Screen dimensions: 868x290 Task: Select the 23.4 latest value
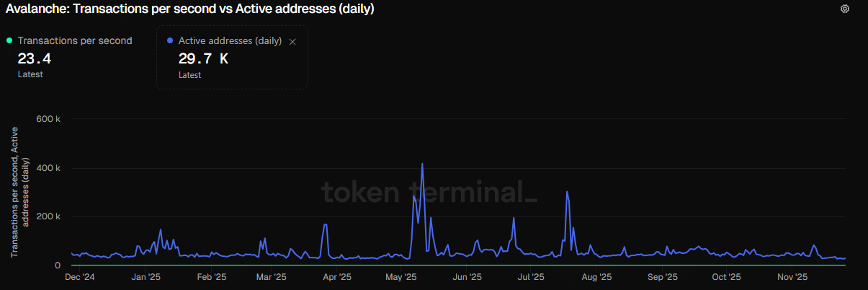pyautogui.click(x=35, y=59)
